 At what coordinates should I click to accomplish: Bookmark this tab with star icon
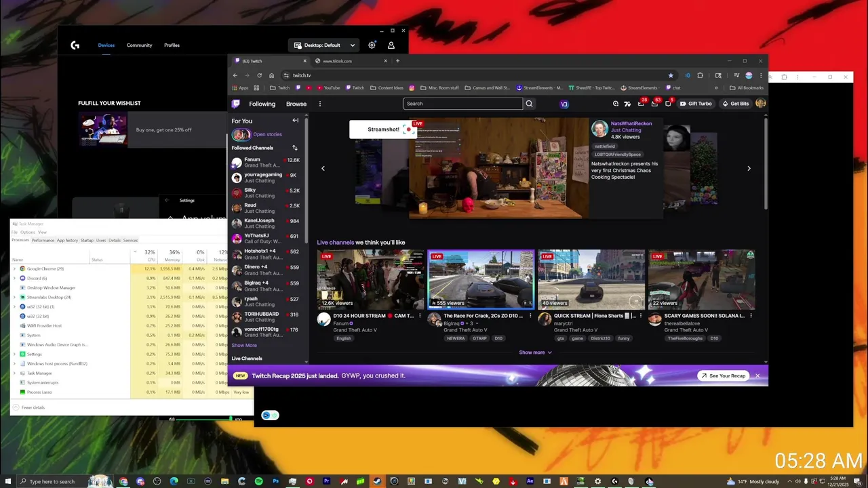(671, 75)
